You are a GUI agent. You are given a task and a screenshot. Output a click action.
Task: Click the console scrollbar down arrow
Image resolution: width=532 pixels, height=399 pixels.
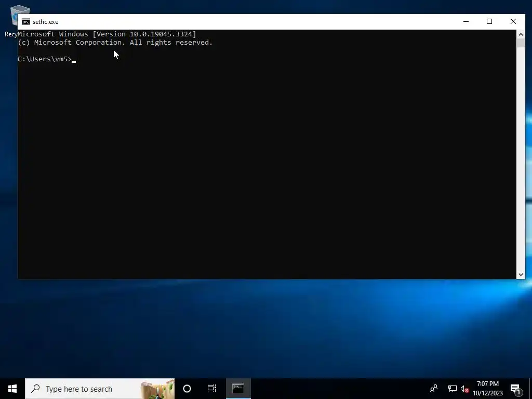[521, 275]
